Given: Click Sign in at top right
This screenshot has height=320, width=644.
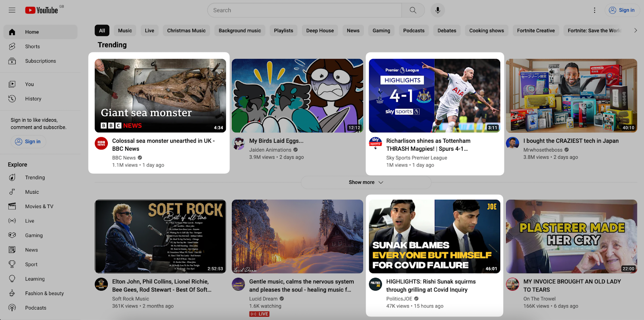Looking at the screenshot, I should click(622, 10).
